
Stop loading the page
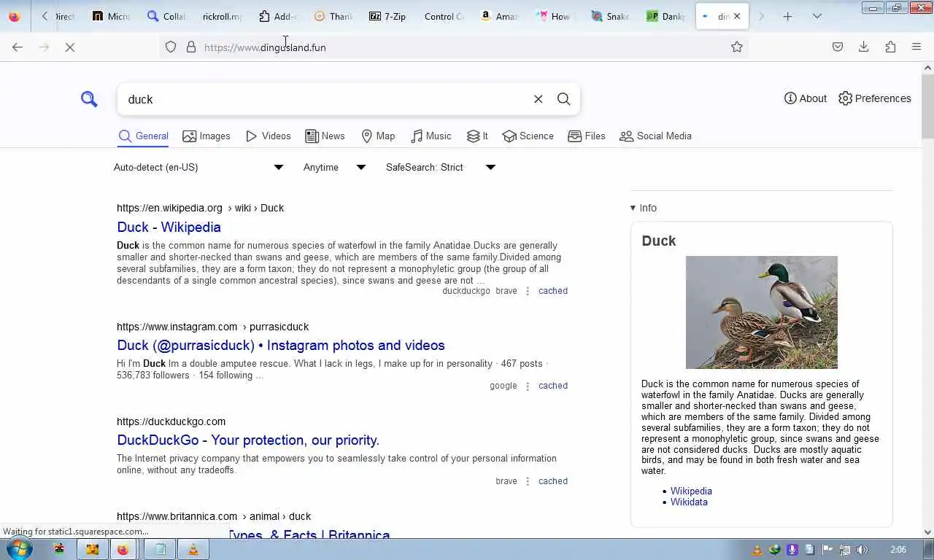[70, 47]
